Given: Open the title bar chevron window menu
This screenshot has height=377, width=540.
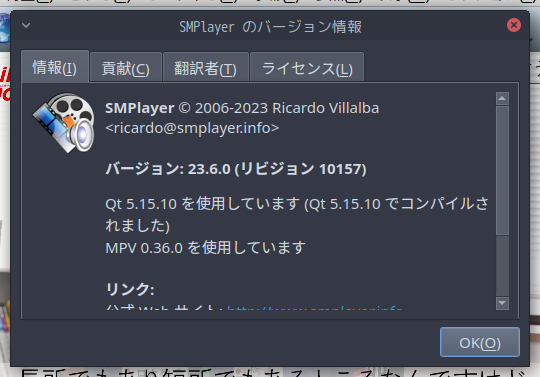Looking at the screenshot, I should pos(26,25).
